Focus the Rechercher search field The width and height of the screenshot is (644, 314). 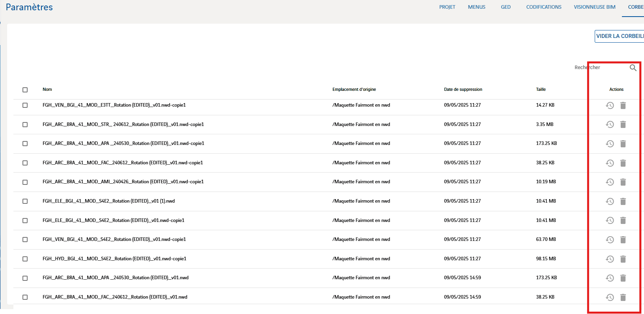pyautogui.click(x=599, y=68)
